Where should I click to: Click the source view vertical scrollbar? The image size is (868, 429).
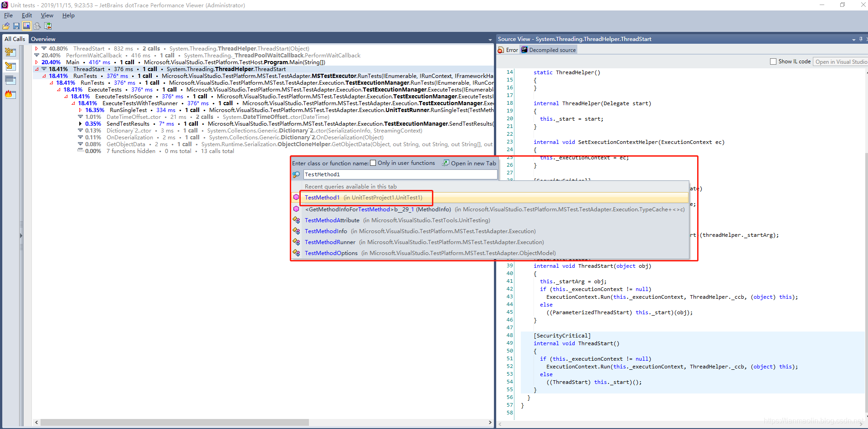click(866, 282)
